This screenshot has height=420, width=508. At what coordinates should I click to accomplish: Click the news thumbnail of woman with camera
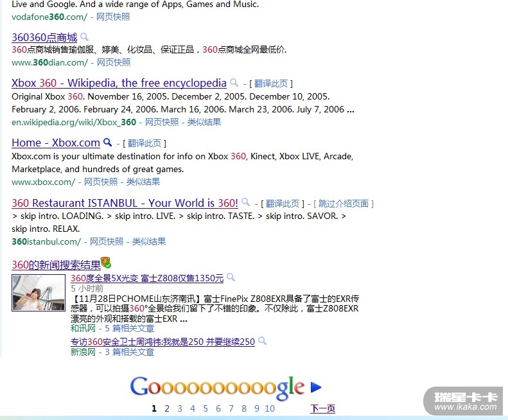coord(39,293)
